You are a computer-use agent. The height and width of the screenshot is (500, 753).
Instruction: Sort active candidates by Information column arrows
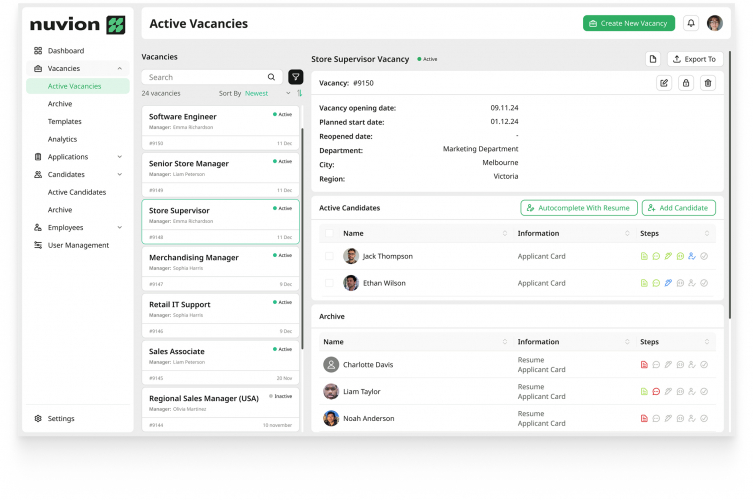click(x=627, y=233)
